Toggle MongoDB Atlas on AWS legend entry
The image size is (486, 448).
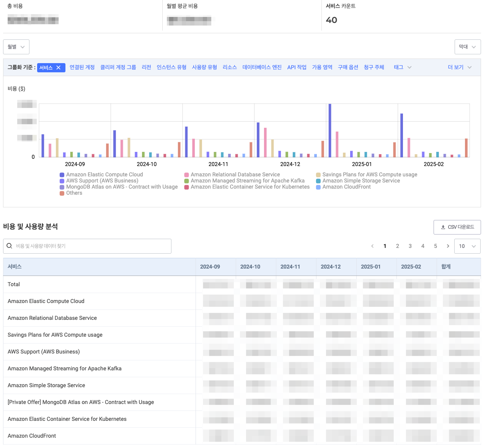click(x=119, y=187)
